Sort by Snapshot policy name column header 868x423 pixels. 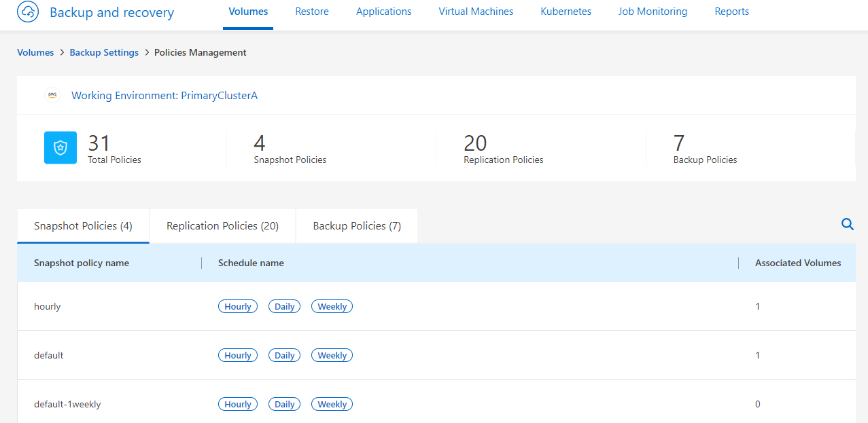point(82,263)
